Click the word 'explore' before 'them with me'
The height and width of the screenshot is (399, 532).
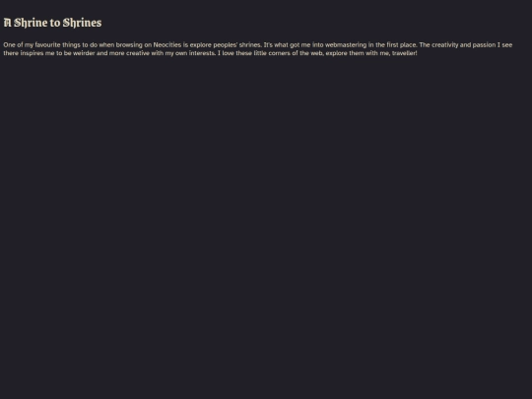coord(337,53)
